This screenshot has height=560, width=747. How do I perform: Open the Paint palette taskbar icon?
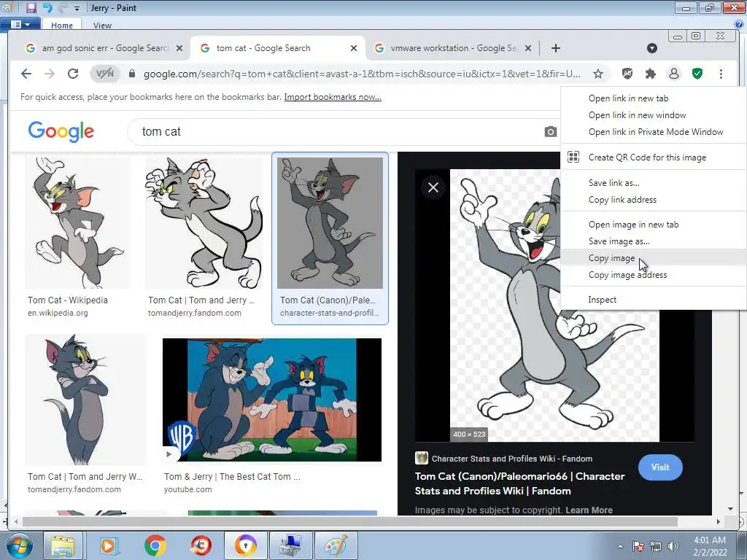pyautogui.click(x=336, y=545)
